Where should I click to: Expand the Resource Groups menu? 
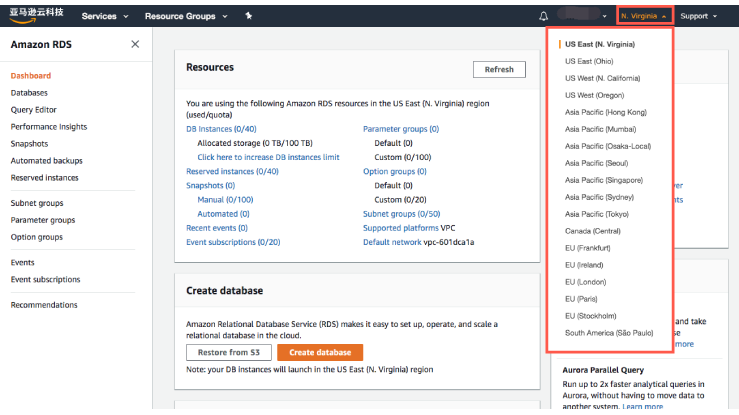(184, 16)
